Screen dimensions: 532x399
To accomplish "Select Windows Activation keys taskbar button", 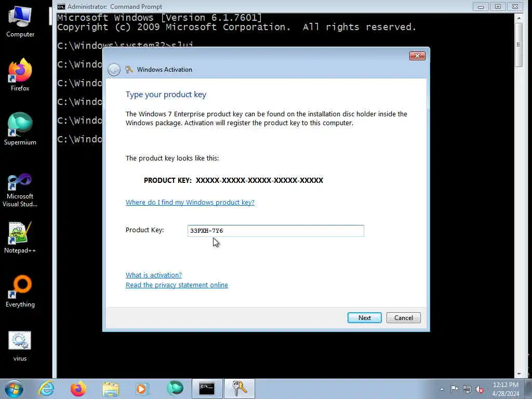I will click(239, 389).
